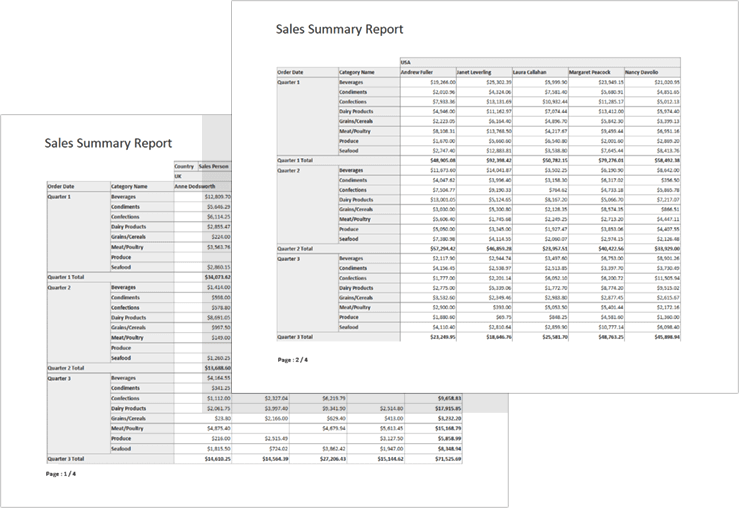This screenshot has height=508, width=739.
Task: Click "Quarter 2 Total" label on page 1
Action: pyautogui.click(x=66, y=368)
